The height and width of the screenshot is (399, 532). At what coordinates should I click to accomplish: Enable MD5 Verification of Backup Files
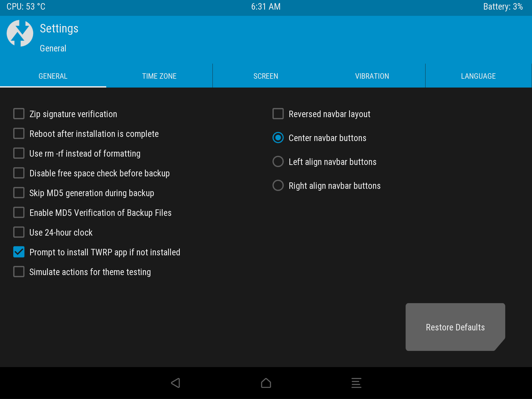[19, 212]
